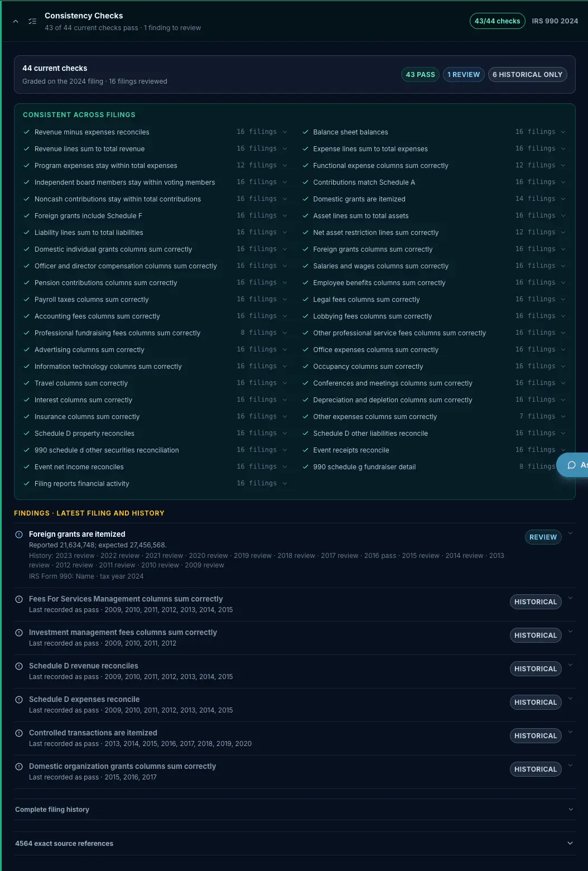Click 'Noncash contributions stay within total contributions' row
588x871 pixels.
pyautogui.click(x=155, y=199)
